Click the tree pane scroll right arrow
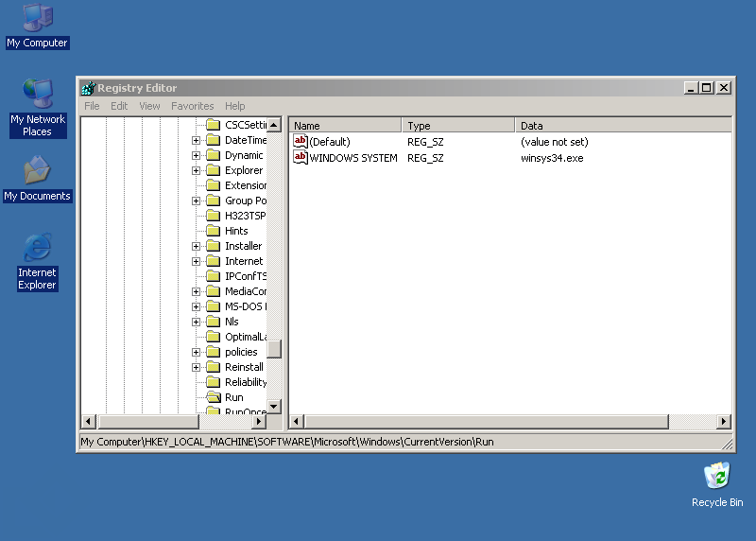The image size is (756, 541). pyautogui.click(x=259, y=421)
